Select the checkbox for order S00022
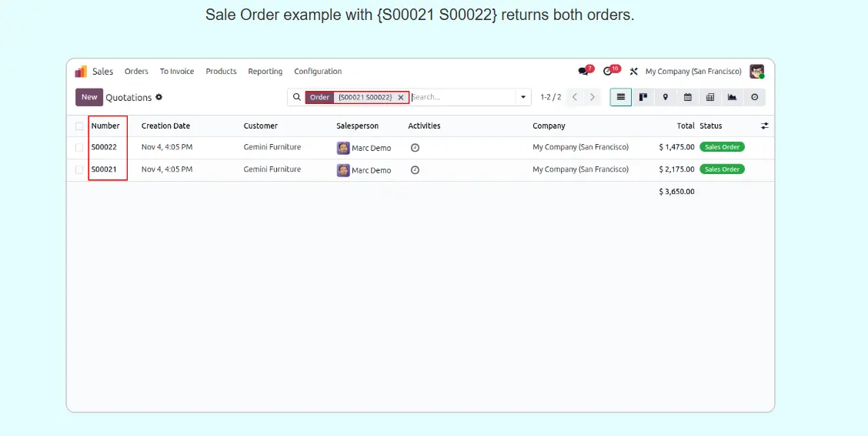 (79, 147)
